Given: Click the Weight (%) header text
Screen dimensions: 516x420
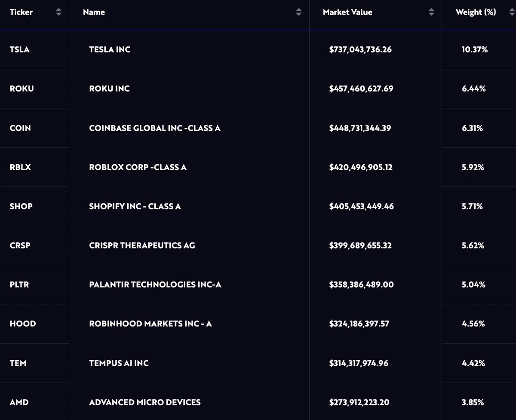Looking at the screenshot, I should tap(476, 12).
